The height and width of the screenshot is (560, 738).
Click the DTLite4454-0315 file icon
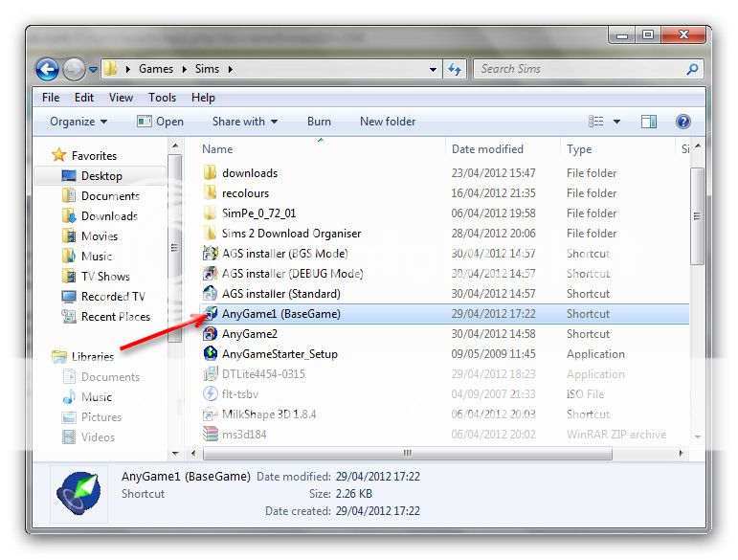pos(210,373)
